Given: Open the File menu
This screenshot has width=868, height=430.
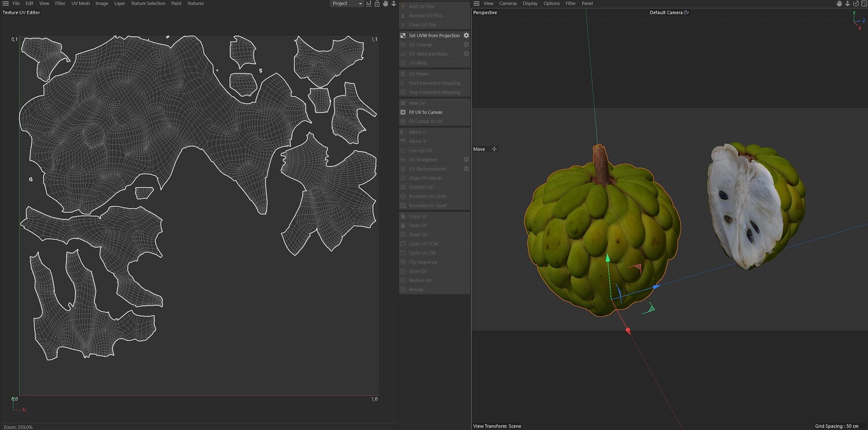Looking at the screenshot, I should (x=16, y=3).
